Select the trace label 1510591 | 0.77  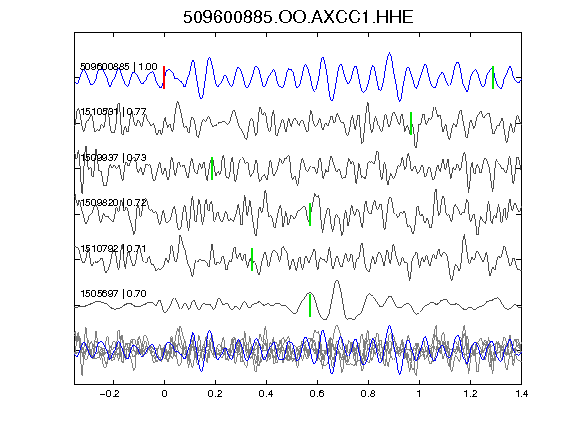114,111
